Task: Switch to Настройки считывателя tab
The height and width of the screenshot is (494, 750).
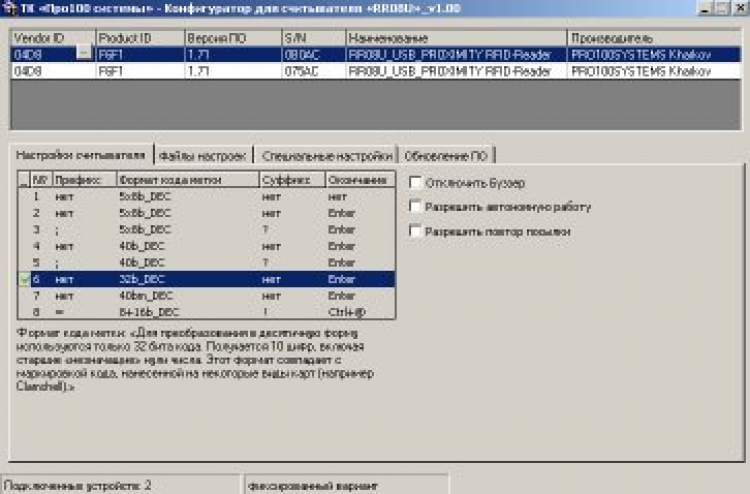Action: click(80, 155)
